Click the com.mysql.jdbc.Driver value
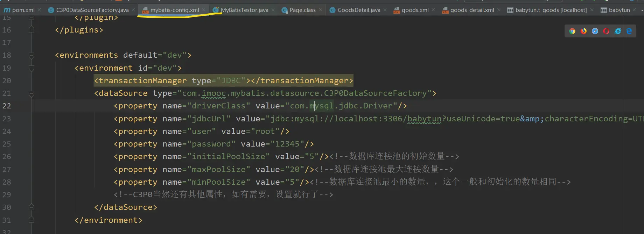Viewport: 644px width, 234px height. click(341, 106)
